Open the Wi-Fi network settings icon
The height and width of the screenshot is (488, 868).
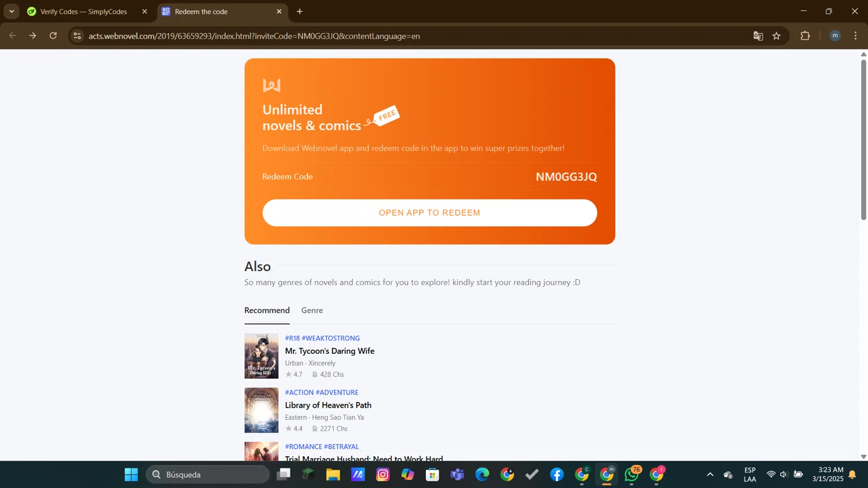point(771,475)
